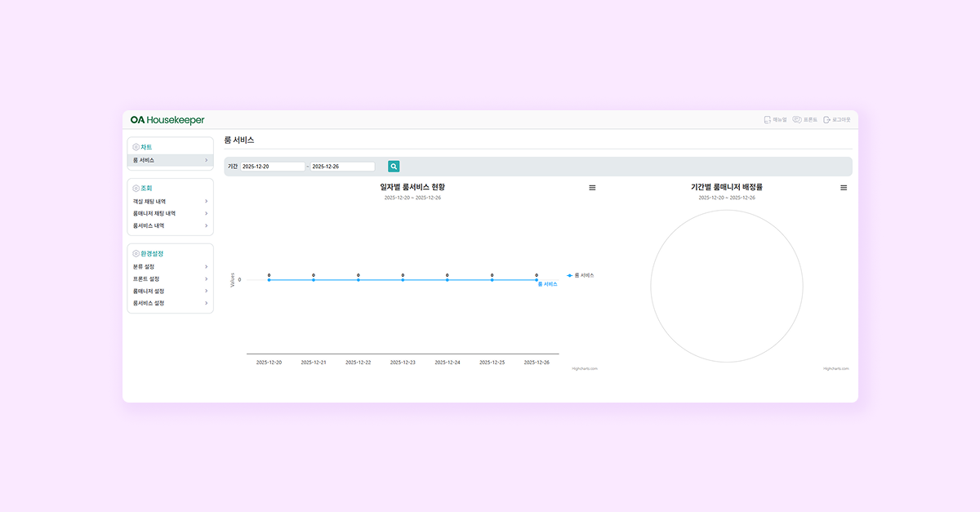
Task: Open 객실 채팅 내역 menu item
Action: pyautogui.click(x=171, y=201)
